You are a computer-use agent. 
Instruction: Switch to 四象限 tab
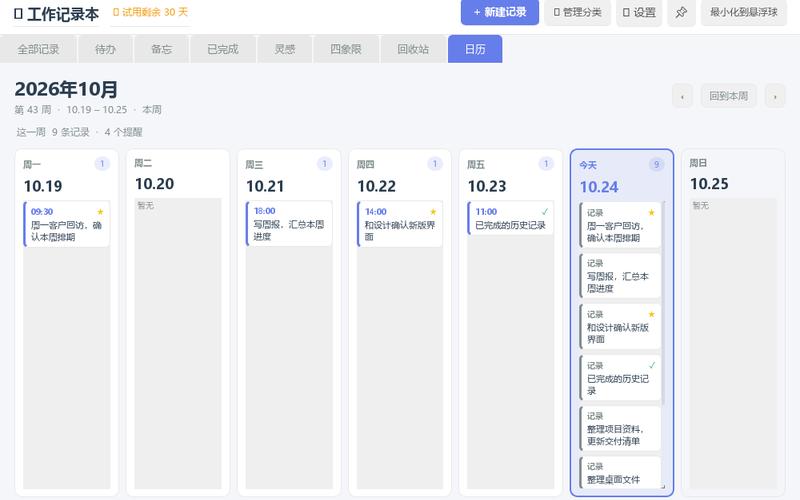[346, 49]
